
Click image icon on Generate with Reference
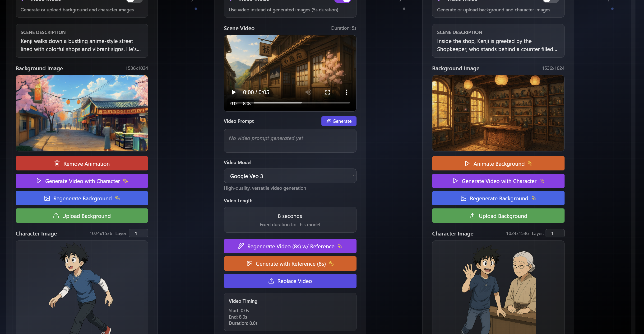pyautogui.click(x=250, y=264)
